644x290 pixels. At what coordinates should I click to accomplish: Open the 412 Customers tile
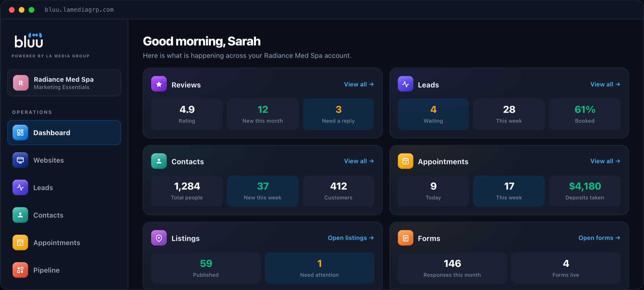point(338,191)
